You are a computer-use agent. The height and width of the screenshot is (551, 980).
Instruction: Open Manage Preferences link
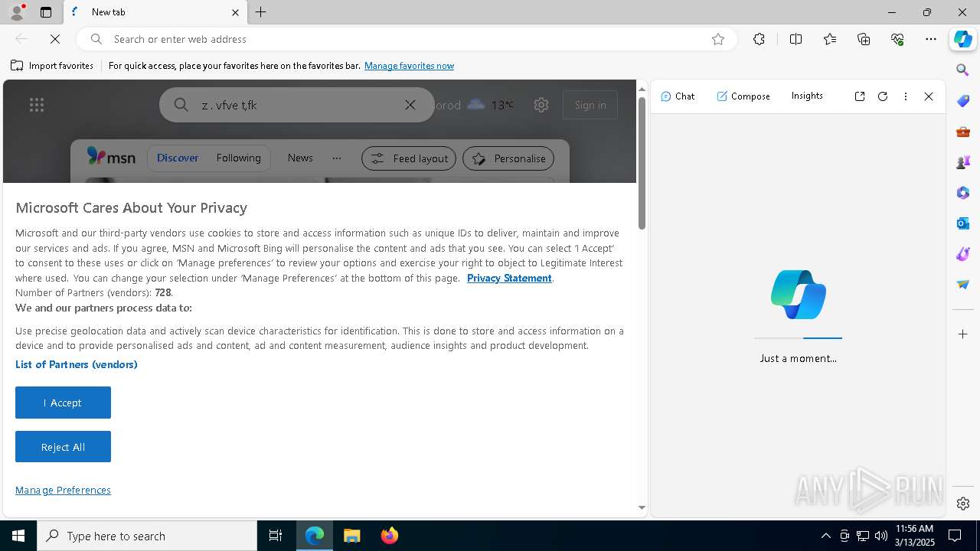[x=63, y=490]
